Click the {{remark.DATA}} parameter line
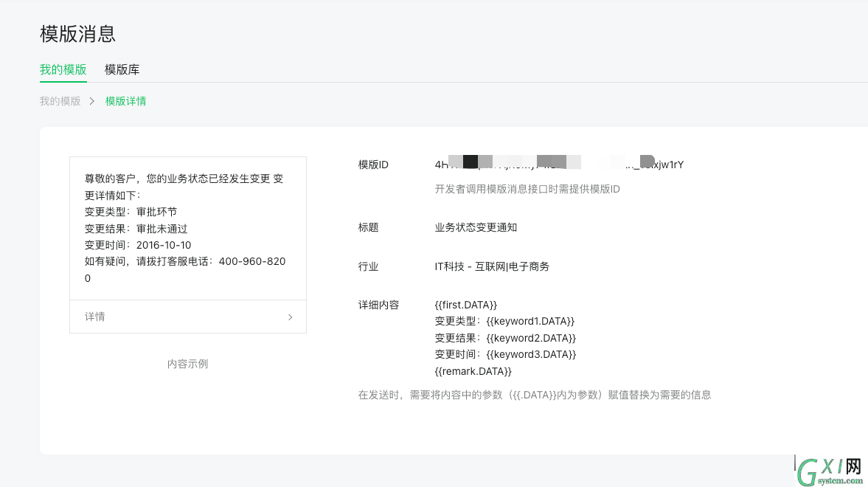This screenshot has width=868, height=487. 473,371
